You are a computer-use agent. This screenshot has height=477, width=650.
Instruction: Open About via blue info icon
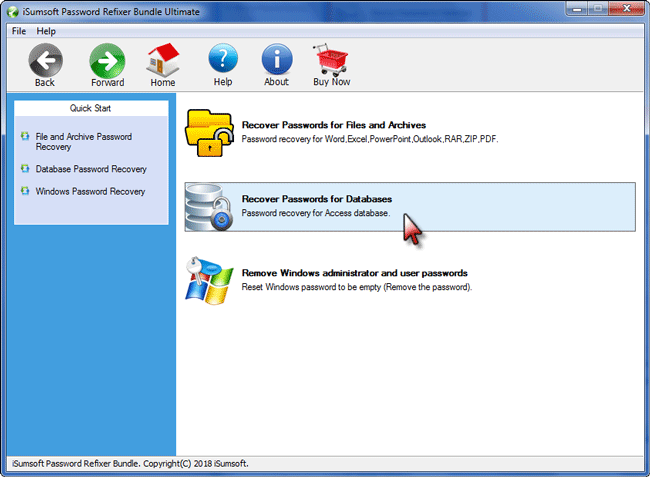pos(276,60)
